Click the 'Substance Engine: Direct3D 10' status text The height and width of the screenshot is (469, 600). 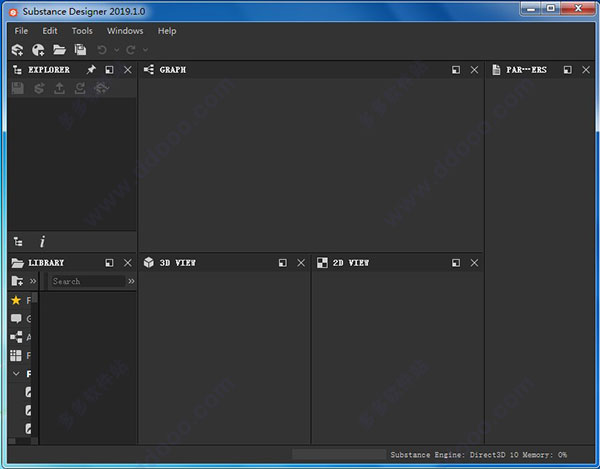[x=454, y=455]
